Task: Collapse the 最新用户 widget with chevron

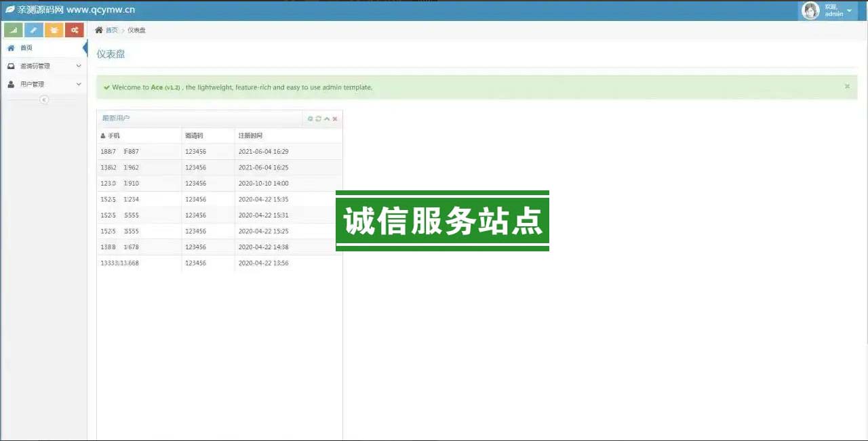Action: click(327, 119)
